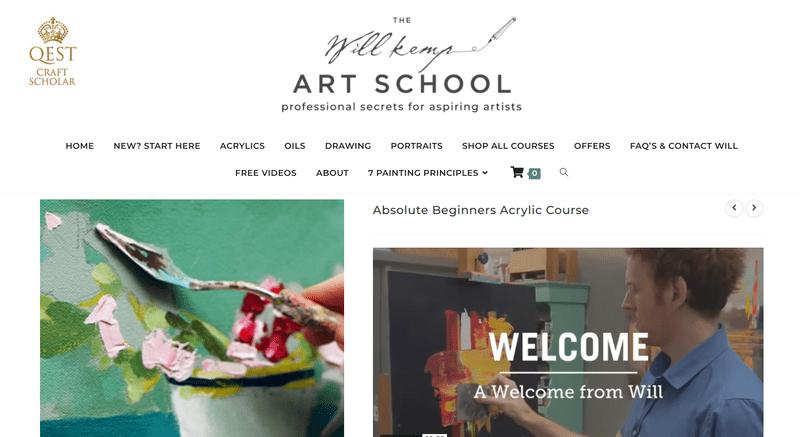Viewport: 800px width, 437px height.
Task: Advance to next slide arrow
Action: click(x=754, y=208)
